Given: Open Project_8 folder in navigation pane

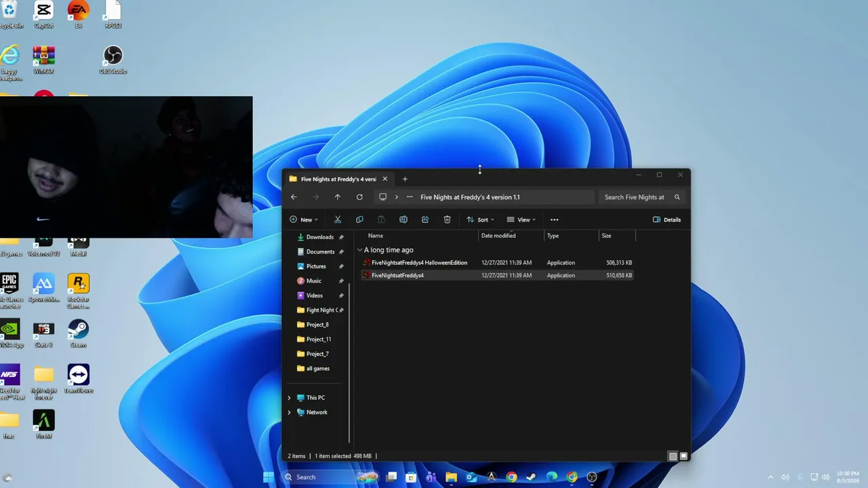Looking at the screenshot, I should (317, 325).
